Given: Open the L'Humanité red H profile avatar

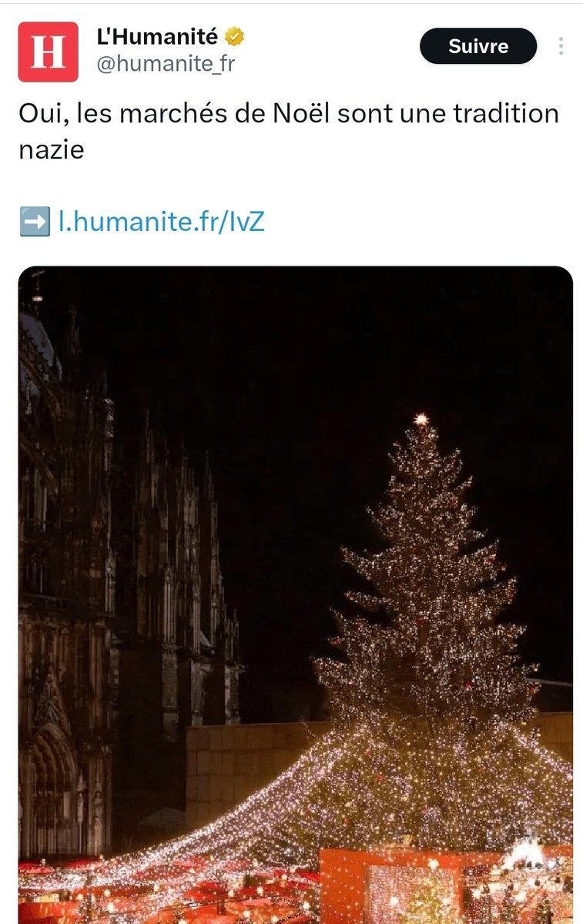Looking at the screenshot, I should pos(48,52).
